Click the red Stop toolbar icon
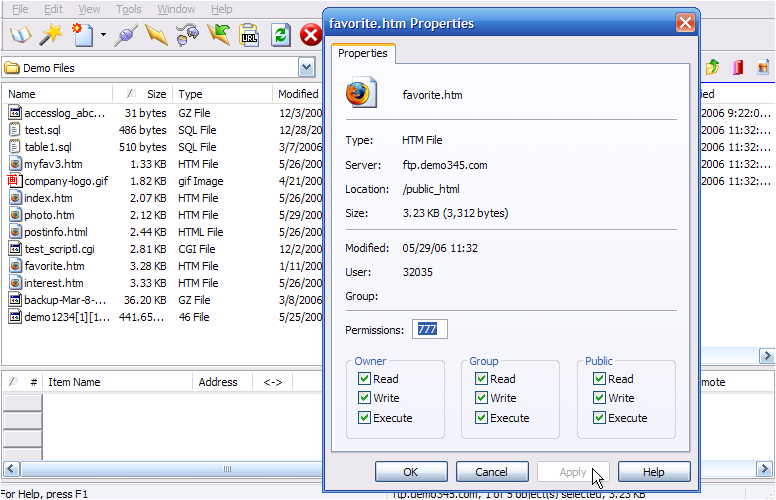Image resolution: width=776 pixels, height=500 pixels. [x=311, y=36]
